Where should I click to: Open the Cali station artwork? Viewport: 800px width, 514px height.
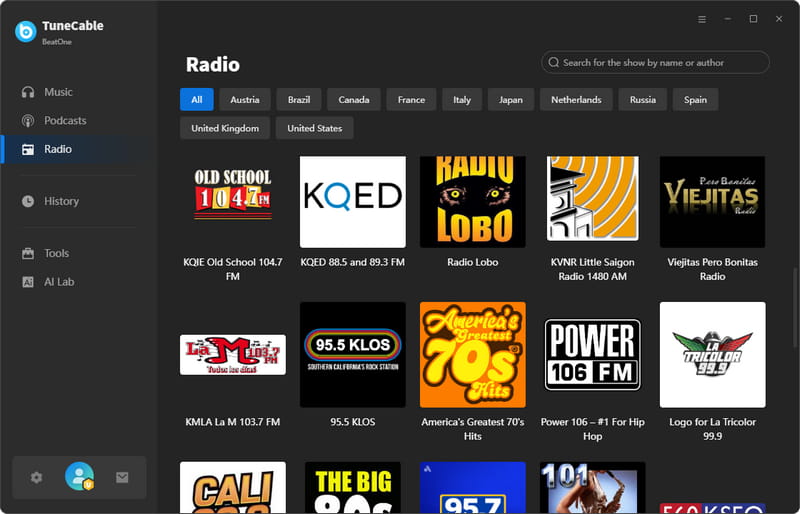(x=233, y=487)
